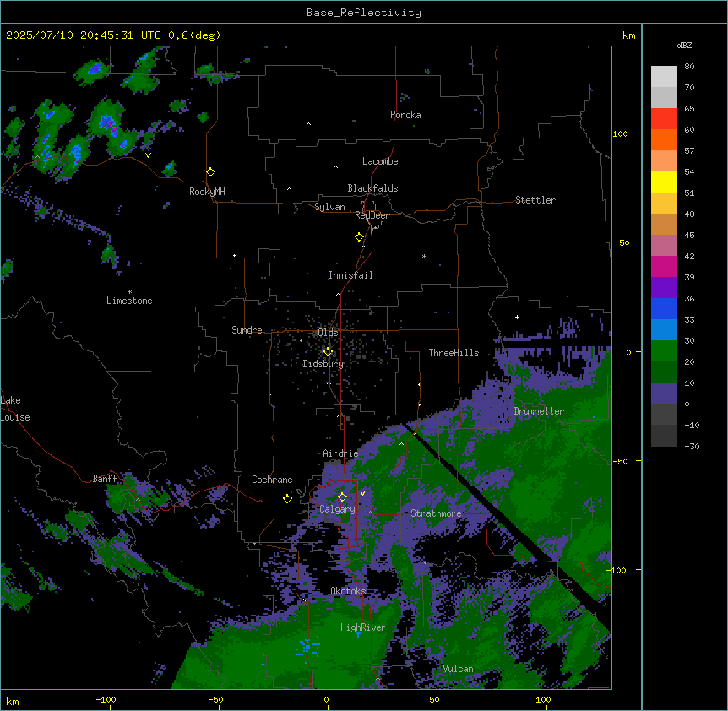728x711 pixels.
Task: Click the yellow diamond marker south of RedDeer
Action: (x=360, y=237)
